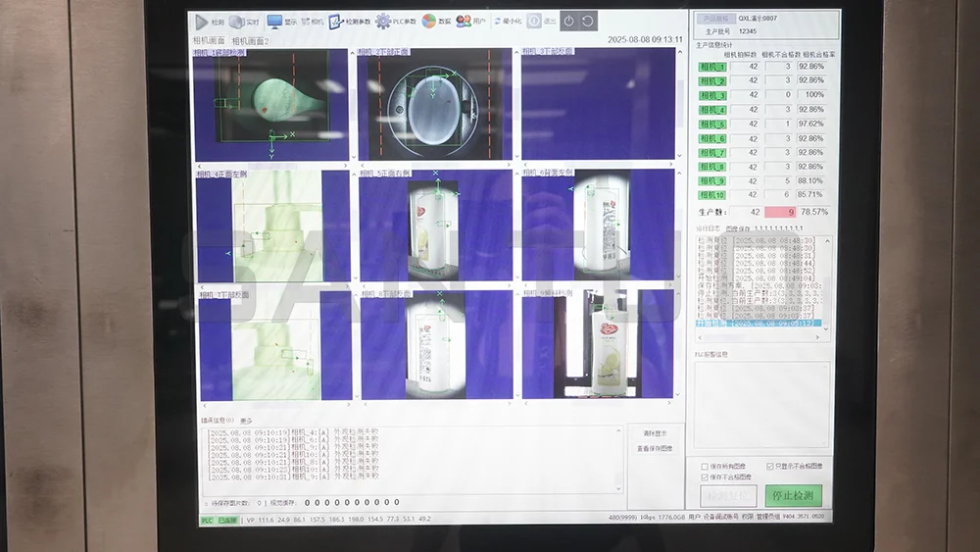Screen dimensions: 980x552
Task: Click the total pass rate 78.57% value
Action: pos(814,212)
